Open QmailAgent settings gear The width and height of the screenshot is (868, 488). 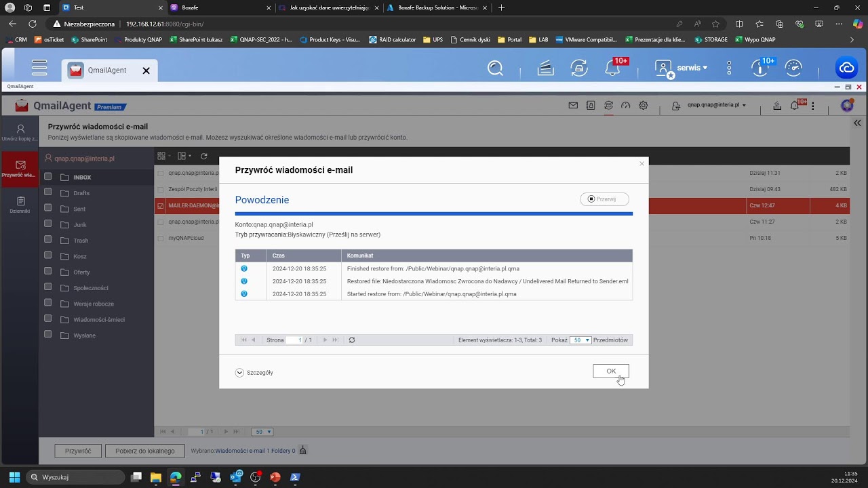644,106
